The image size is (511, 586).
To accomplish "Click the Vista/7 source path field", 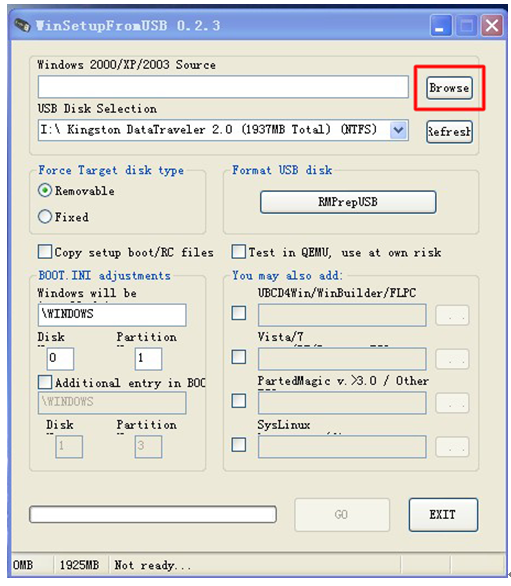I will [342, 359].
